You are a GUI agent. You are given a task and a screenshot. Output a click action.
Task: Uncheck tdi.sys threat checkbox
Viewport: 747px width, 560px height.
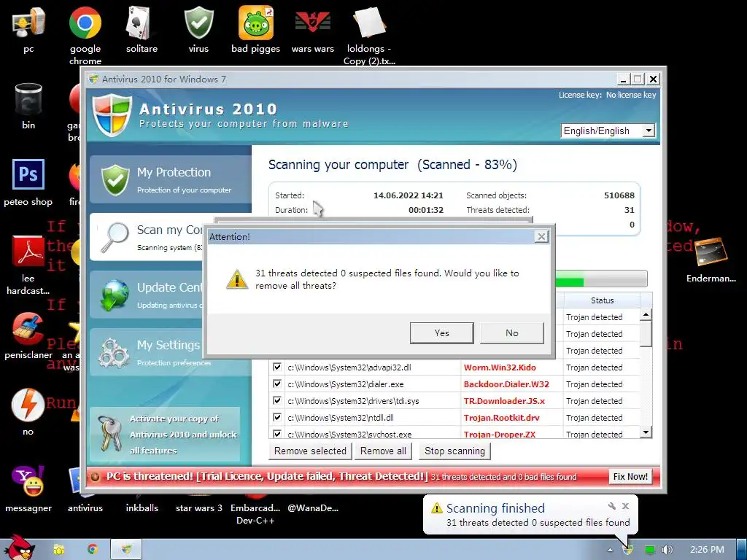tap(276, 400)
